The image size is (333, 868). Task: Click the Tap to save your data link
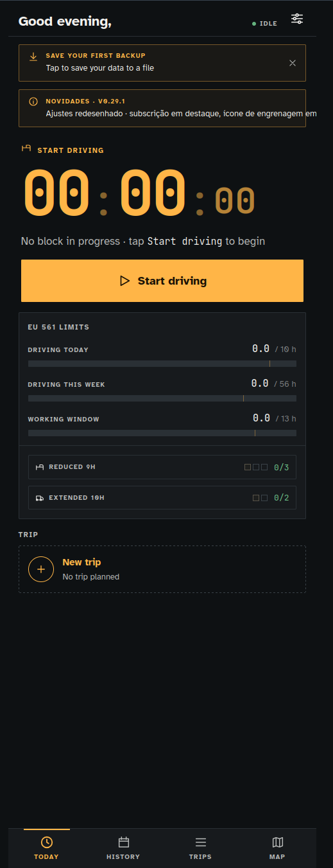pos(99,67)
